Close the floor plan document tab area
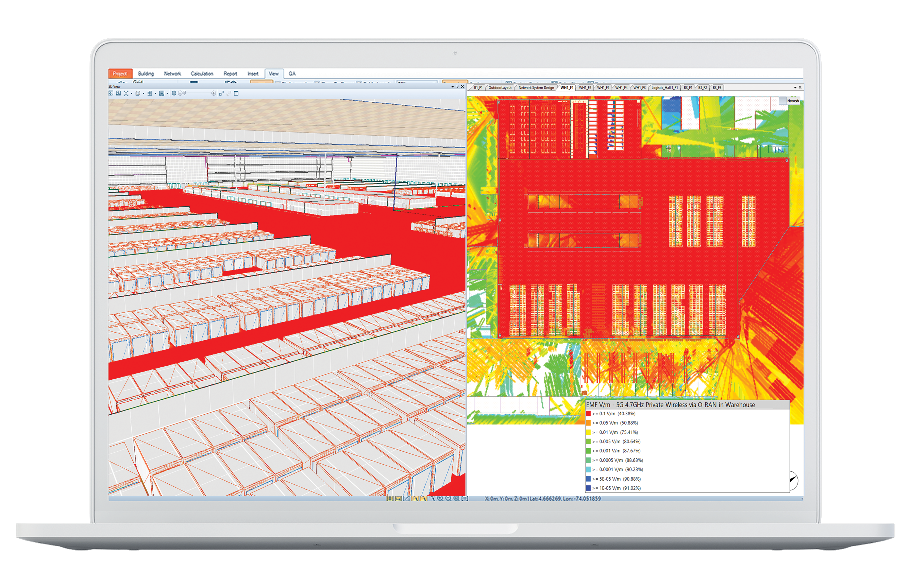The height and width of the screenshot is (588, 911). click(x=800, y=87)
